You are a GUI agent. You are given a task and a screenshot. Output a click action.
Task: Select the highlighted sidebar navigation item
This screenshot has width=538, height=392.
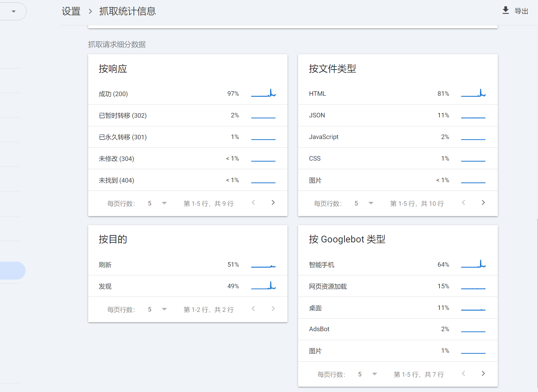click(12, 271)
